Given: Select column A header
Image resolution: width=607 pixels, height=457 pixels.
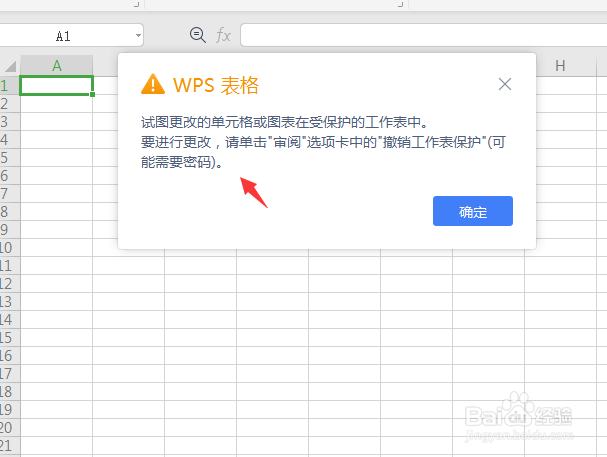Looking at the screenshot, I should 57,66.
